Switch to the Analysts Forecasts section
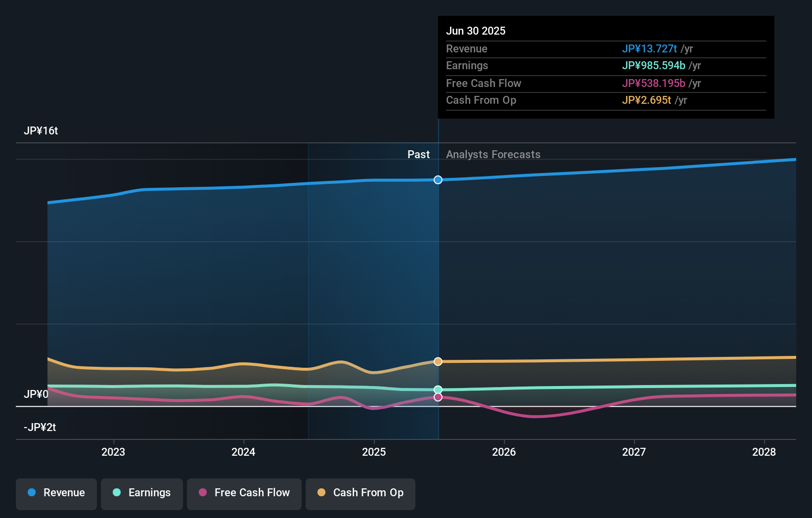The height and width of the screenshot is (518, 812). [493, 154]
